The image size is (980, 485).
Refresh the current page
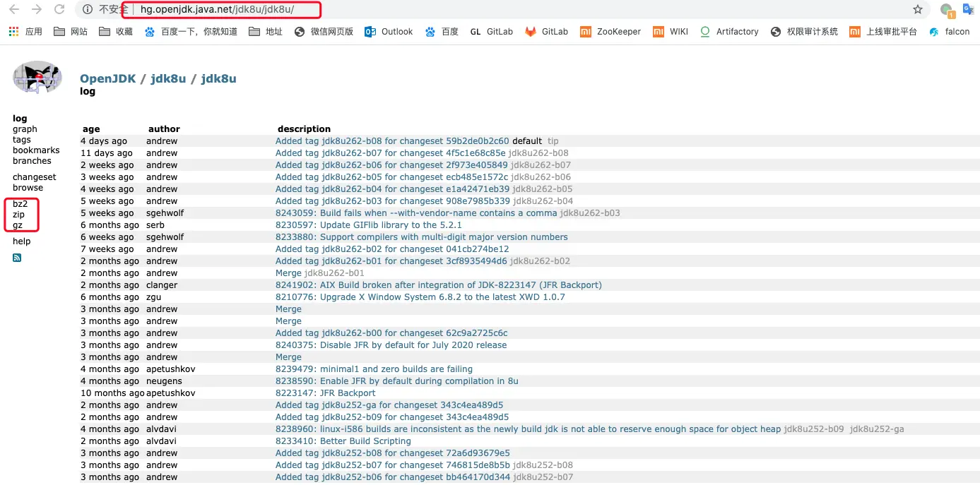58,10
